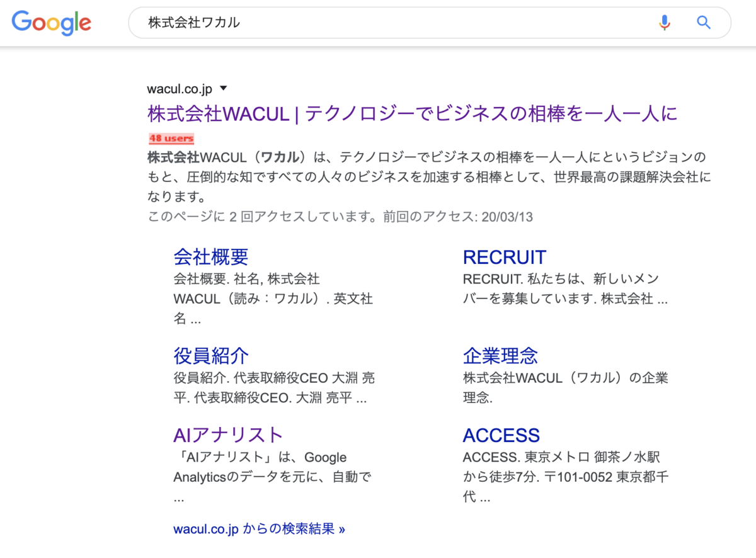Open the 企業理念 sitelink

point(500,356)
